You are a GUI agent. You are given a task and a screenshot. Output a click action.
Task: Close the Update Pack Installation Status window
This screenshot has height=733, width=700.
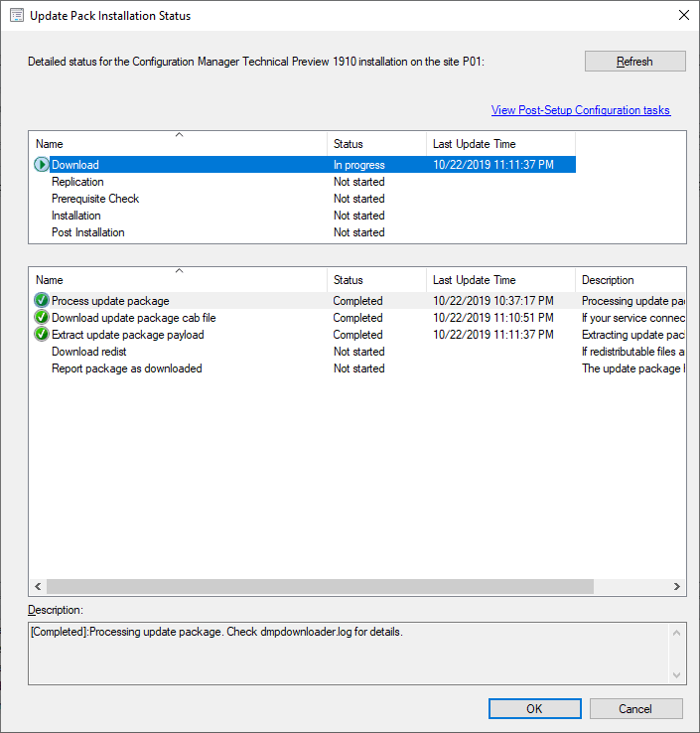[683, 16]
